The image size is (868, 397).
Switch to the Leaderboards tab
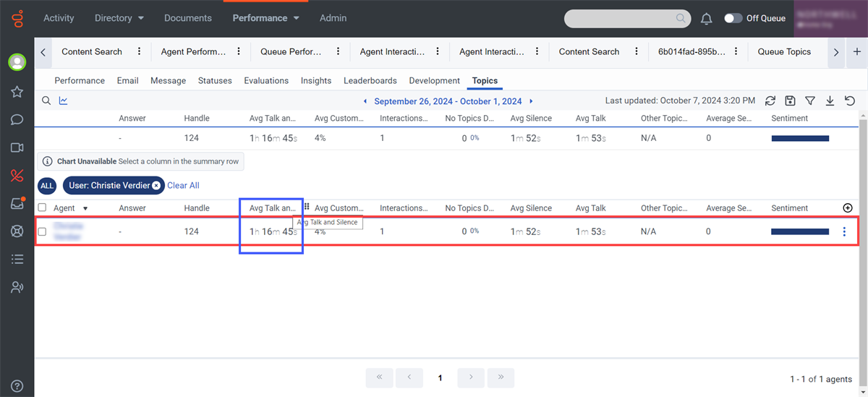(x=370, y=81)
